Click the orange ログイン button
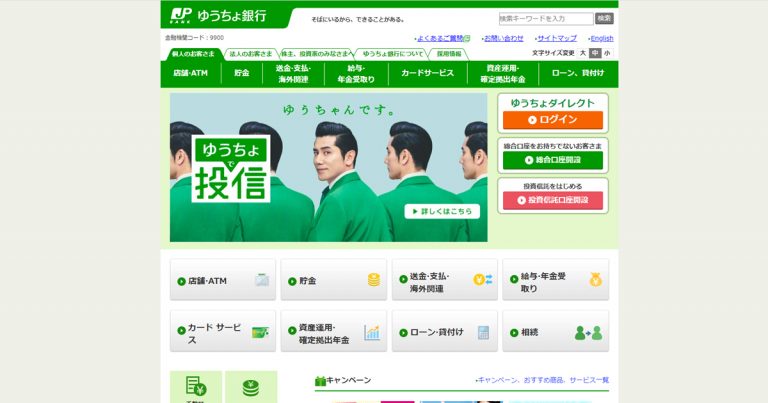 click(553, 120)
